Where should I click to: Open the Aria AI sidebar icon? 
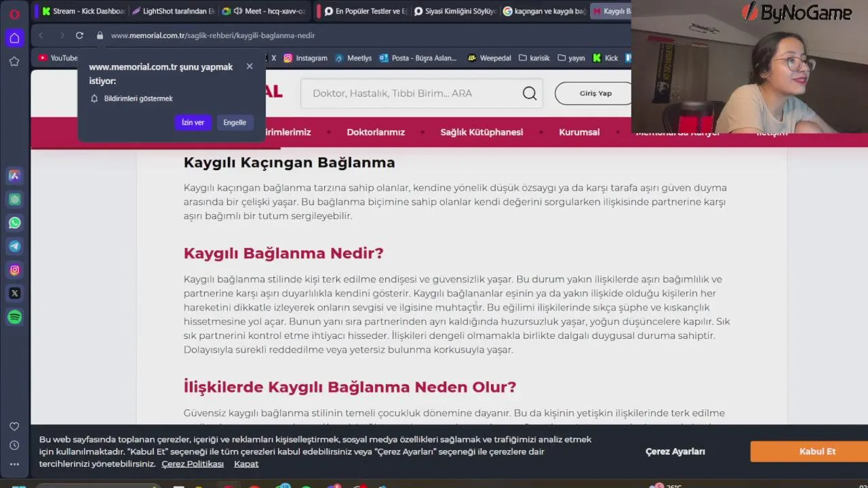click(14, 176)
